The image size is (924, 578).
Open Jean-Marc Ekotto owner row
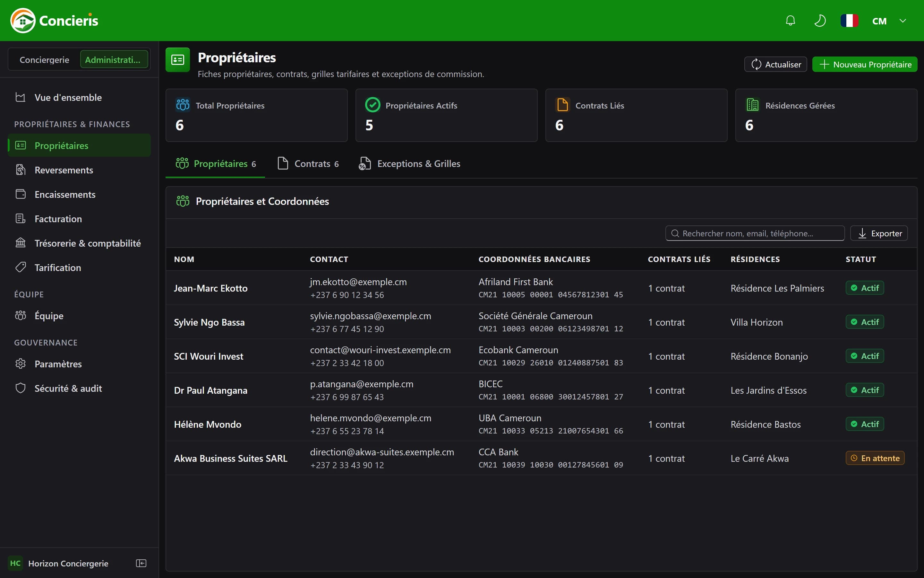point(542,288)
